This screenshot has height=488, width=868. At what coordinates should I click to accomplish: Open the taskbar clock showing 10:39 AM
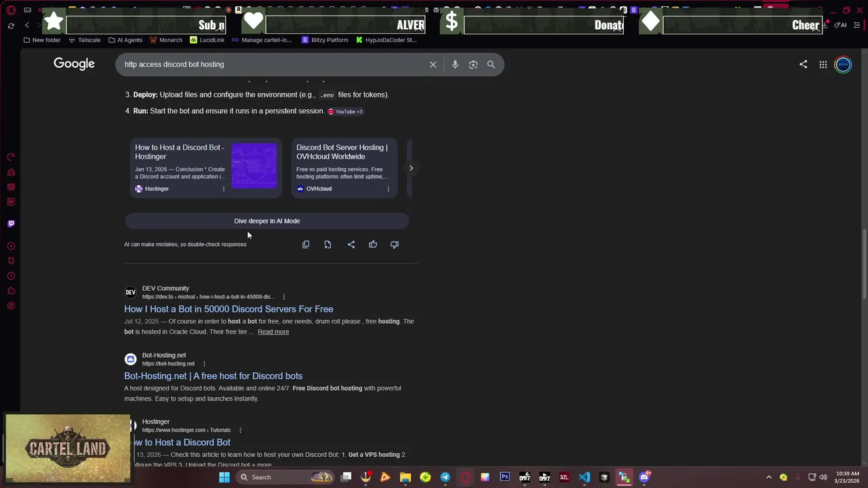coord(848,477)
